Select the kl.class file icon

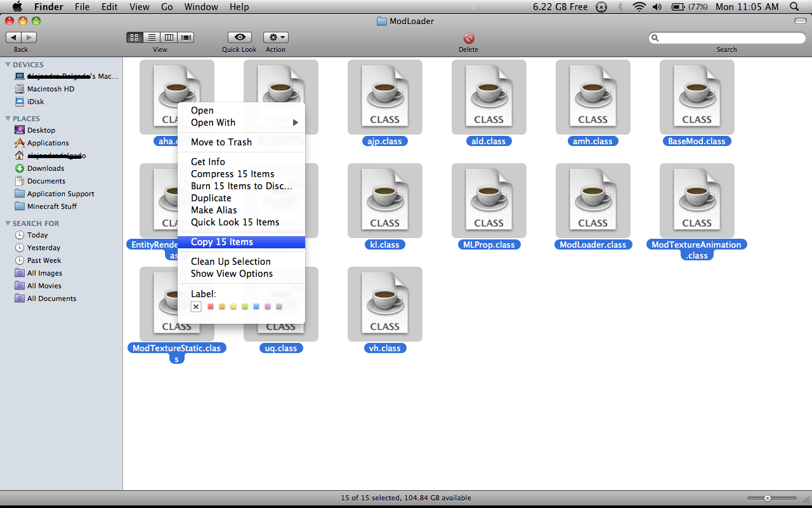tap(385, 201)
